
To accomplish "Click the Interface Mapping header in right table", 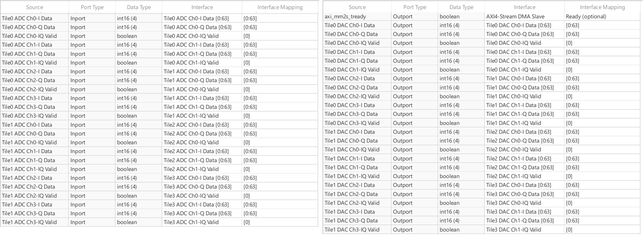I will tap(602, 7).
